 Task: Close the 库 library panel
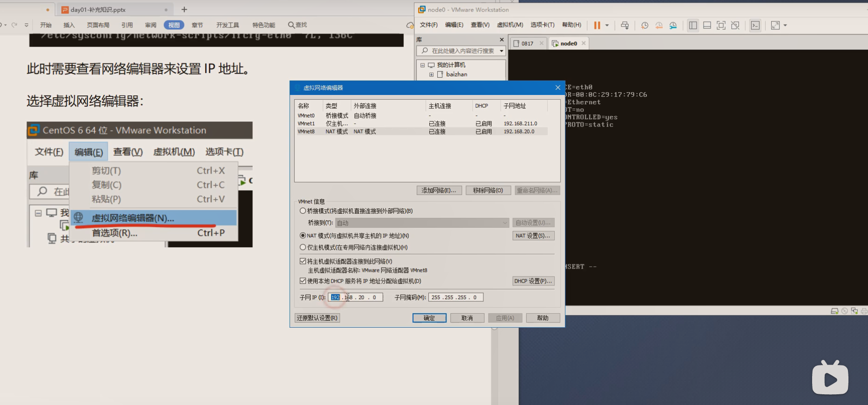click(x=502, y=40)
